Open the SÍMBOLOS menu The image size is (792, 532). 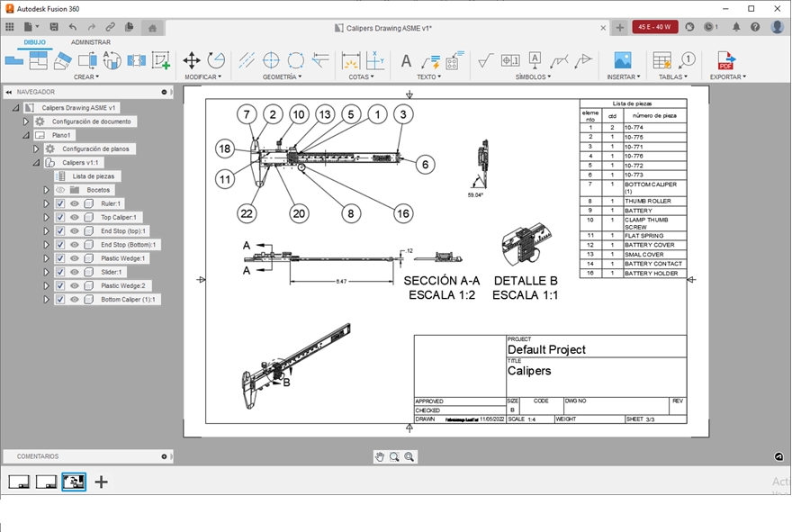click(533, 77)
